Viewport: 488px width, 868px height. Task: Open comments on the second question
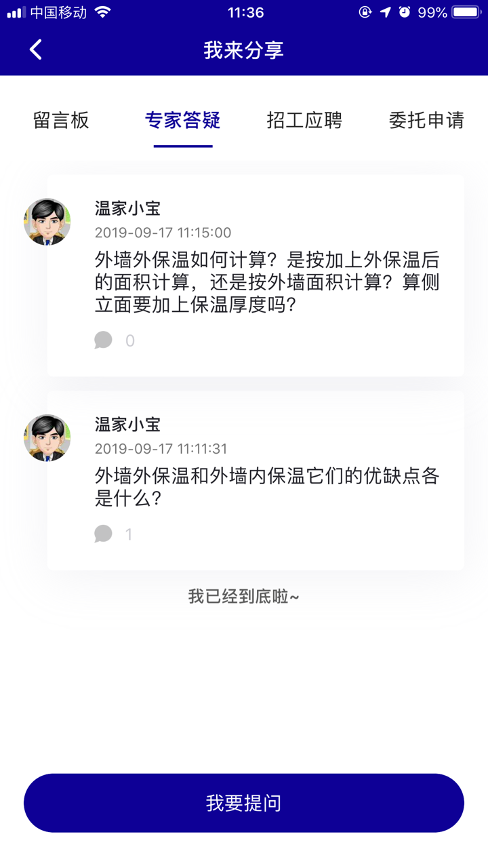tap(104, 534)
